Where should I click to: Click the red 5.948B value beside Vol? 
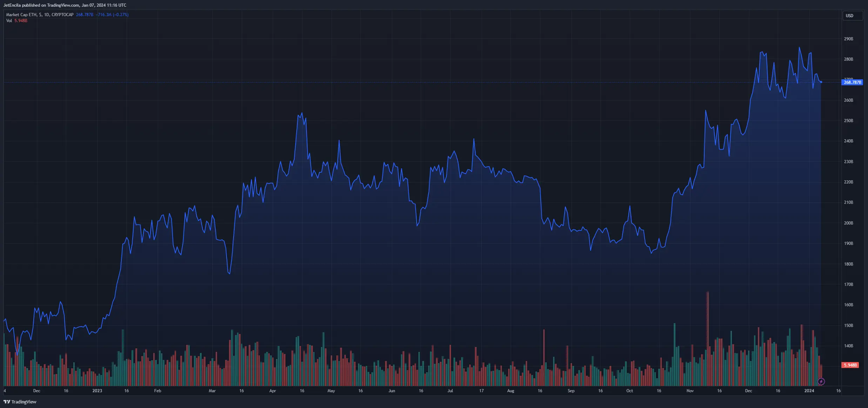(21, 21)
